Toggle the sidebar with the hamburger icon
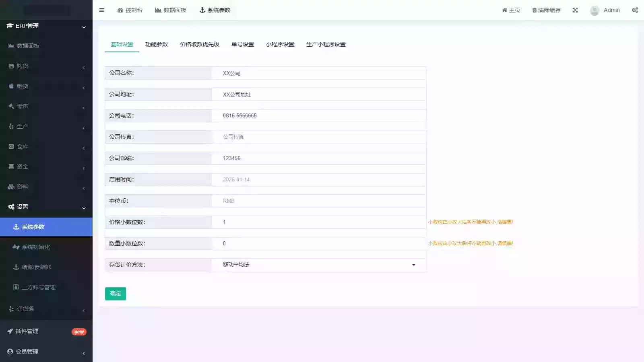The image size is (644, 362). point(101,10)
